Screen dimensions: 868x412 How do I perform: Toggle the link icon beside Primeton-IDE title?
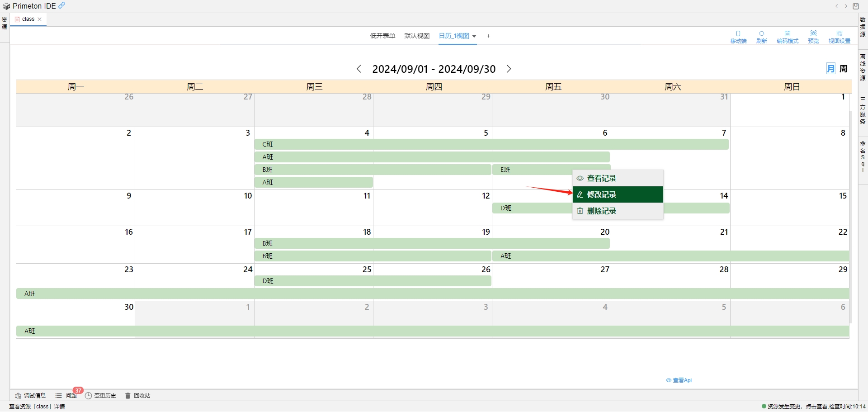[x=61, y=5]
